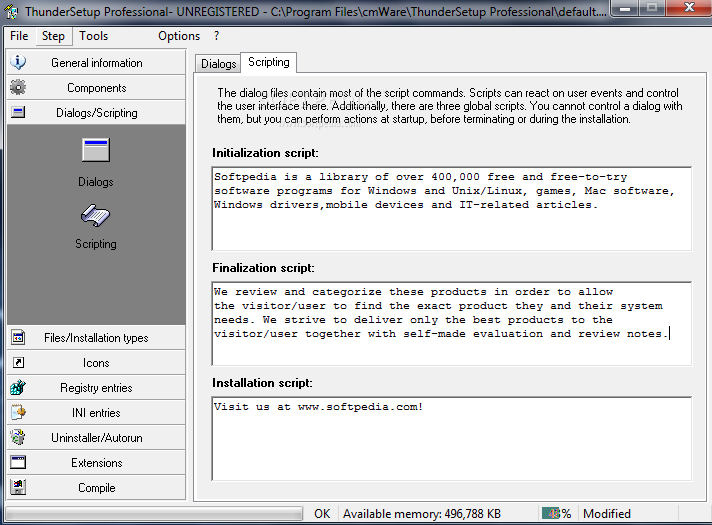This screenshot has height=525, width=712.
Task: Click the Uninstaller/Autorun recycle icon
Action: click(18, 437)
